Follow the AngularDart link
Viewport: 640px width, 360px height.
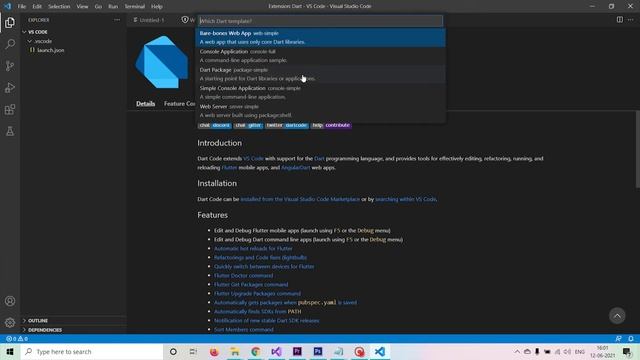pos(296,168)
